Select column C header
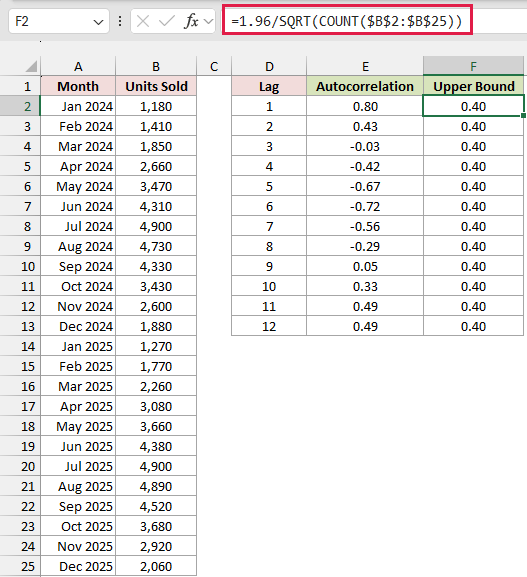 pos(214,66)
